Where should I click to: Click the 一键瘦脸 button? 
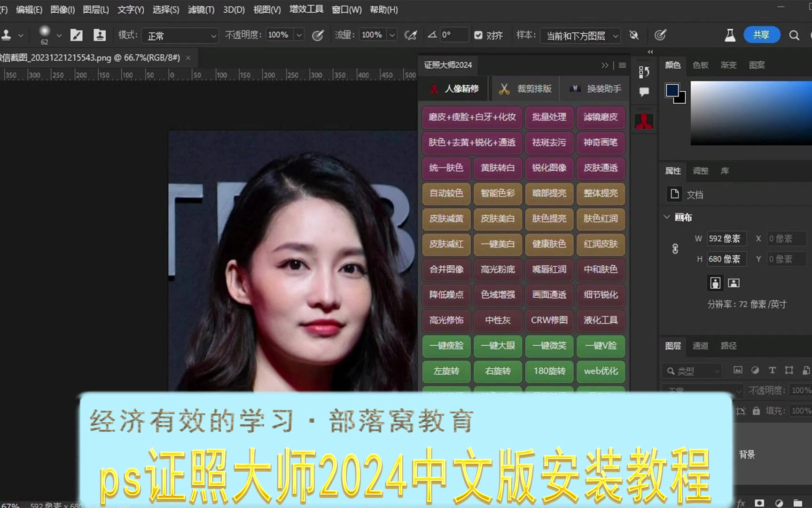[x=446, y=346]
